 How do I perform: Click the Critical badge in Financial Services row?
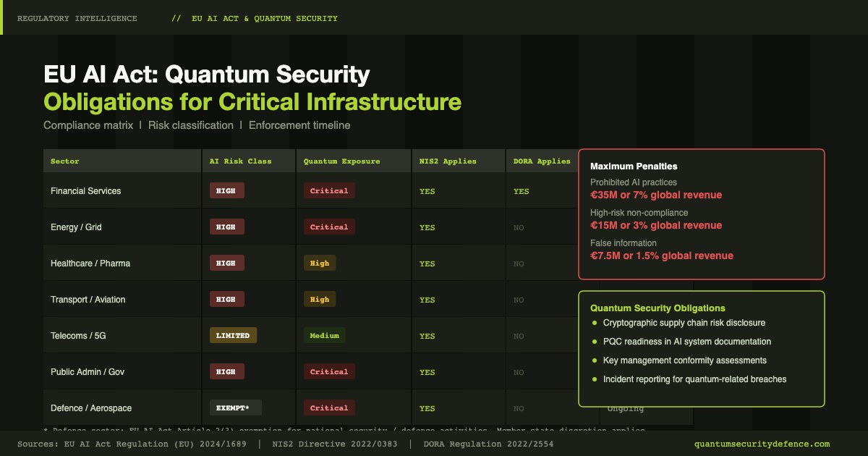tap(329, 191)
